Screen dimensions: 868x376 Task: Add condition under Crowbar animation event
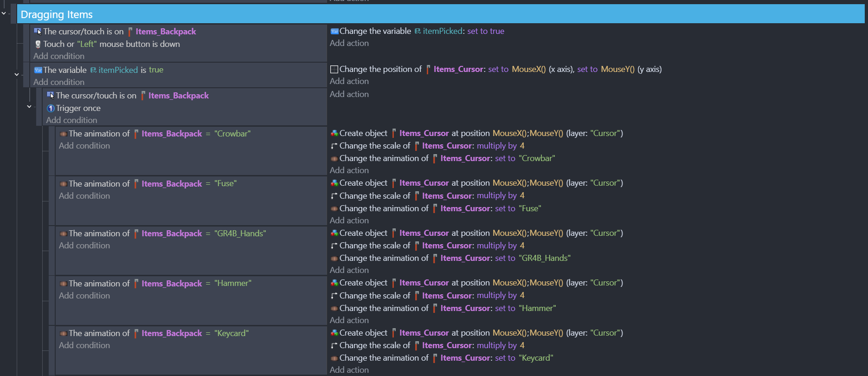click(x=84, y=146)
